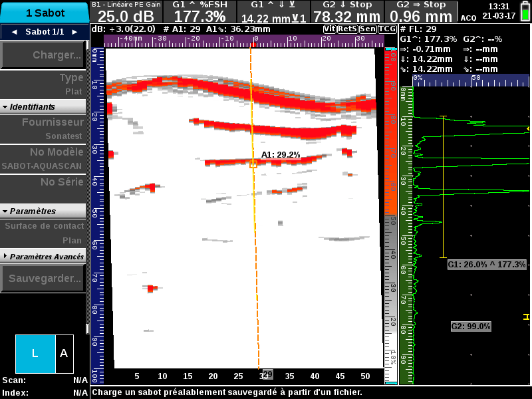Click the RetS indicator badge
Screen dimensions: 532x399
pyautogui.click(x=347, y=29)
